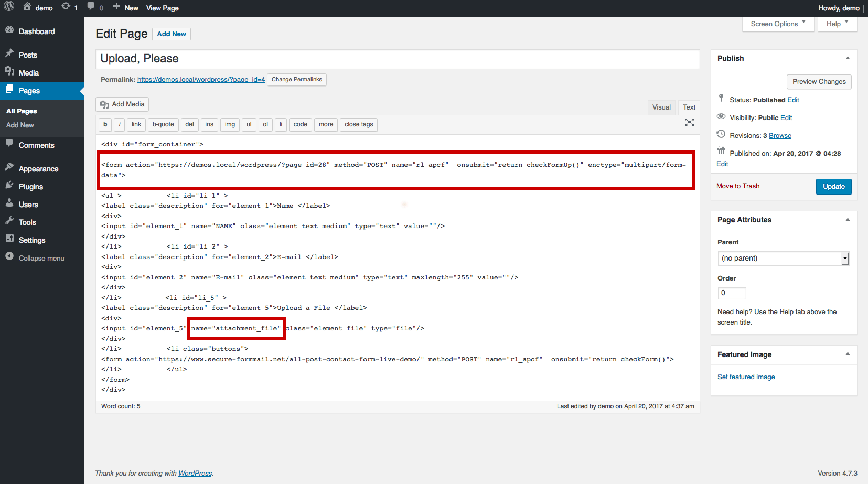
Task: Click Change Permalinks button
Action: pyautogui.click(x=297, y=80)
